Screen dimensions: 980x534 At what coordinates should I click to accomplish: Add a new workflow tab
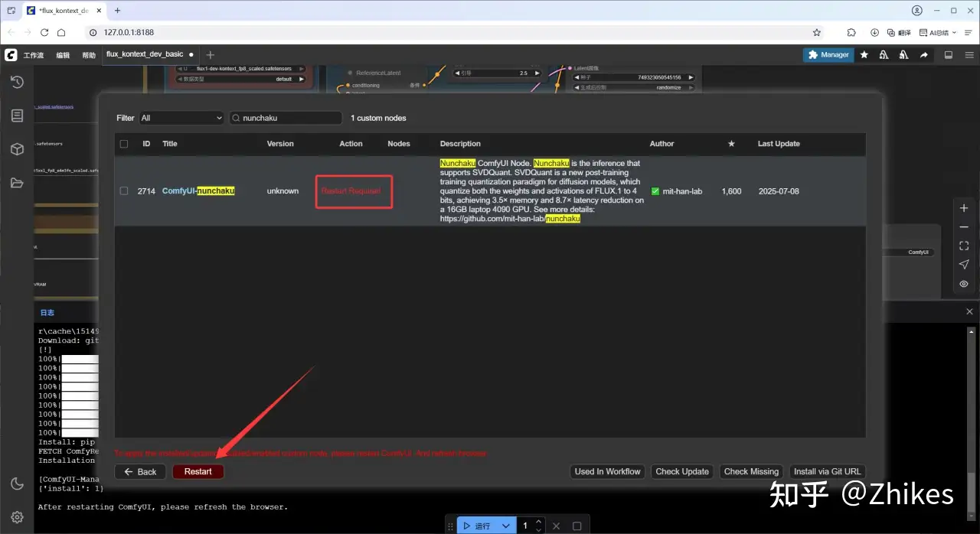tap(211, 55)
